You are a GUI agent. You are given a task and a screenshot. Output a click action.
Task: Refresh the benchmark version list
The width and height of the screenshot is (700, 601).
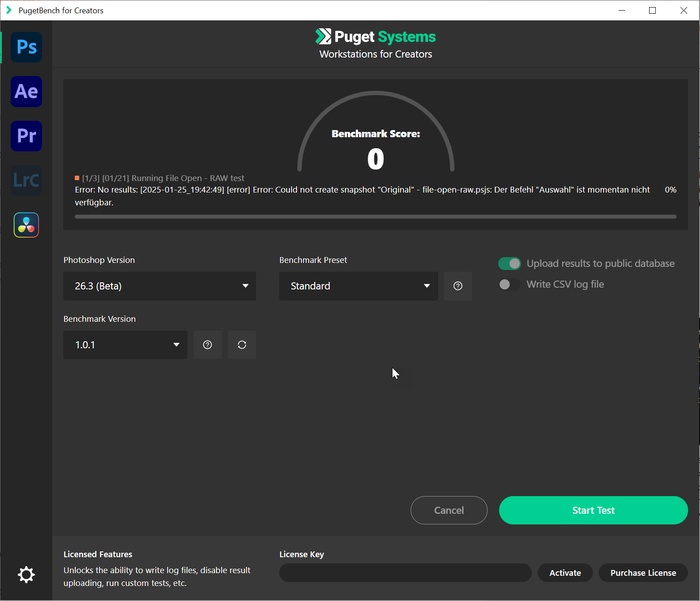(x=242, y=345)
